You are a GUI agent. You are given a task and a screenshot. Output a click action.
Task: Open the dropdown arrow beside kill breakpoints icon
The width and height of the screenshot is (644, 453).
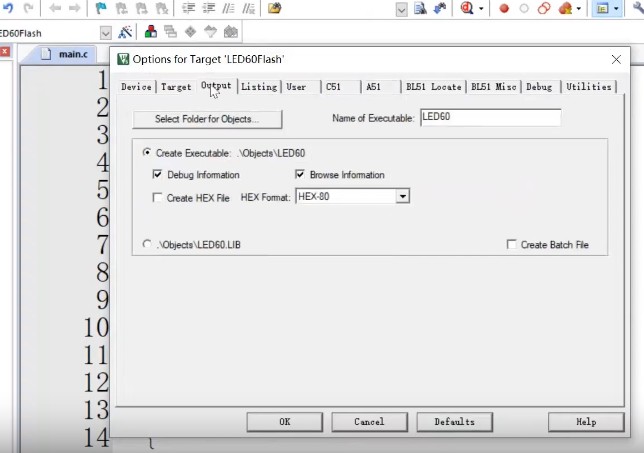578,9
